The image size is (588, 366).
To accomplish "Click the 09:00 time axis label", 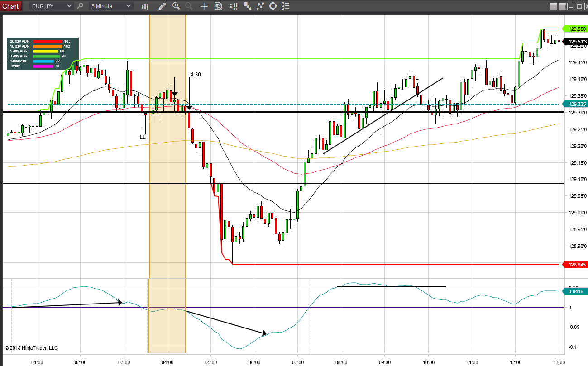I will pos(385,362).
